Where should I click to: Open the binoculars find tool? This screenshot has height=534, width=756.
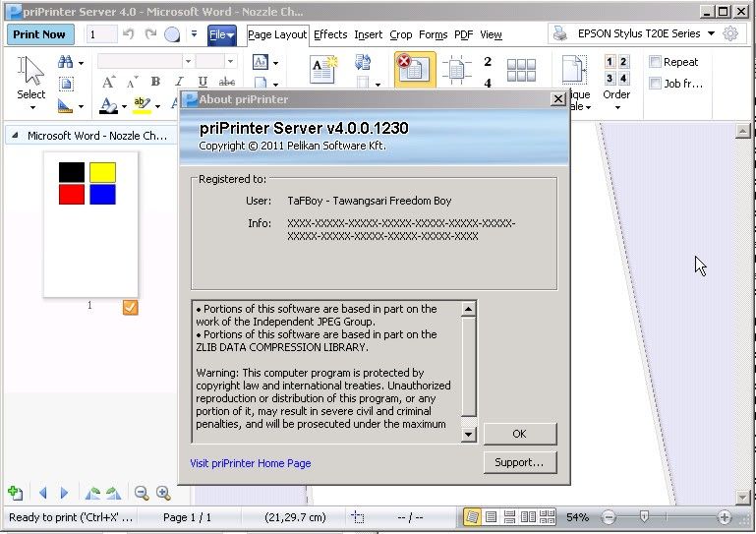pos(65,62)
